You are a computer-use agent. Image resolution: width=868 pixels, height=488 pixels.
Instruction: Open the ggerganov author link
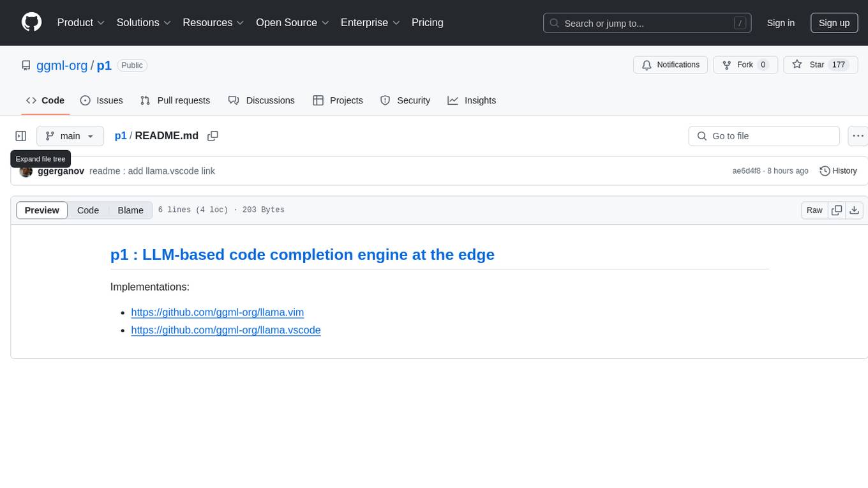coord(61,171)
